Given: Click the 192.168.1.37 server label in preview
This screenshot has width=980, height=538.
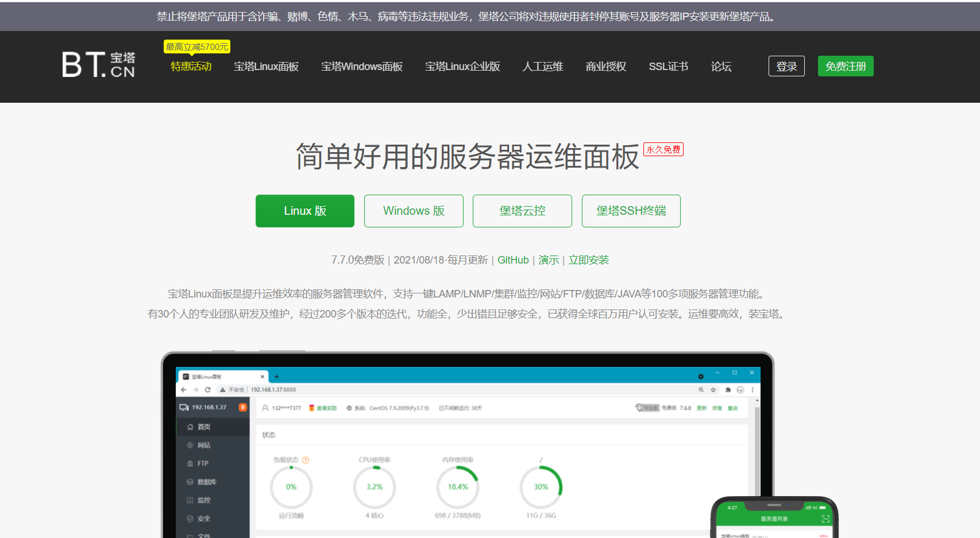Looking at the screenshot, I should coord(209,407).
